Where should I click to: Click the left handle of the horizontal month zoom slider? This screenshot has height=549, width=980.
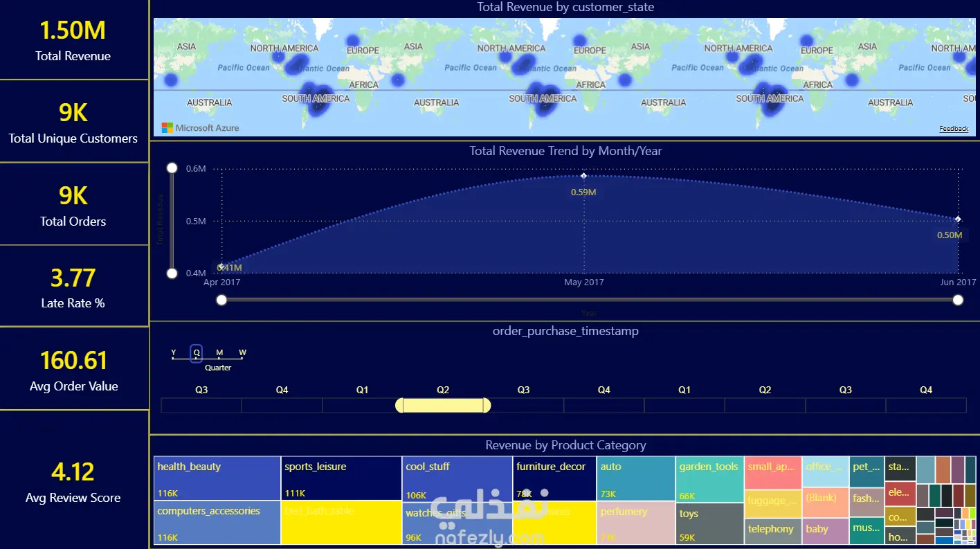(221, 300)
